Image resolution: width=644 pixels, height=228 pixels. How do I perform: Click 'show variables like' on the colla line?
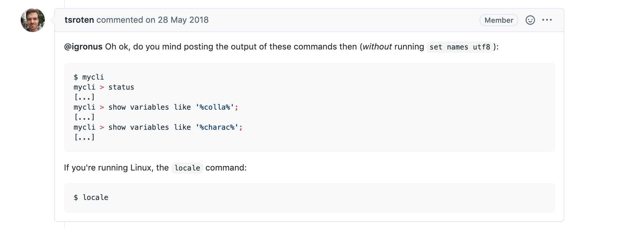tap(149, 107)
